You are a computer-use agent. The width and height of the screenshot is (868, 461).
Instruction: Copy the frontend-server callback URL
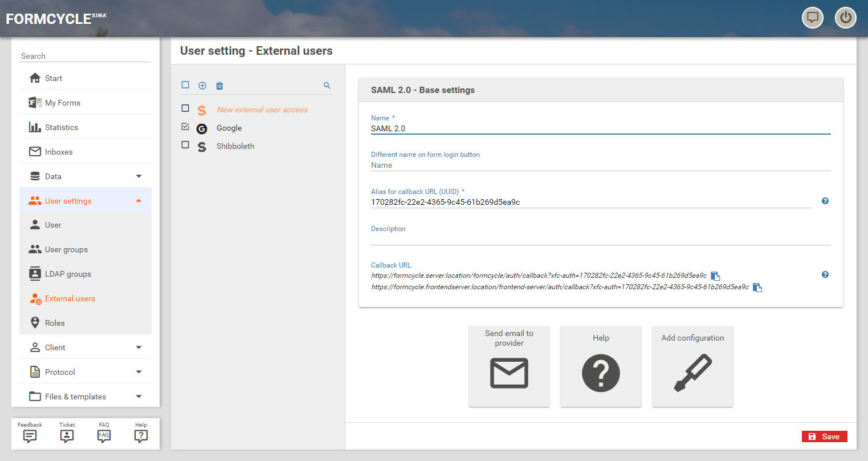pyautogui.click(x=757, y=288)
